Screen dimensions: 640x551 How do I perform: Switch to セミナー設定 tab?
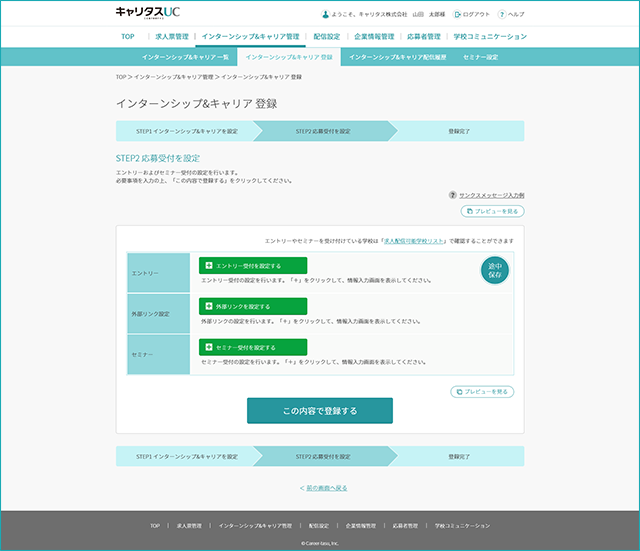pos(480,57)
